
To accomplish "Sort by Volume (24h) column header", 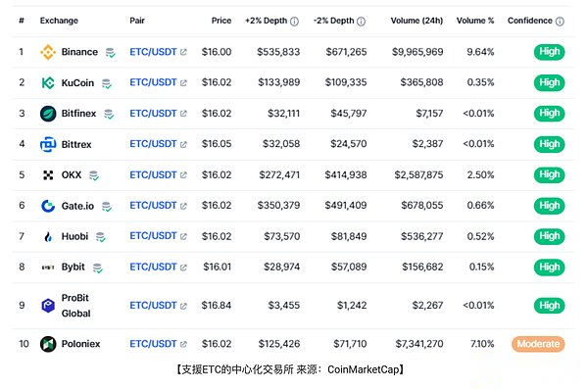I will pyautogui.click(x=416, y=21).
